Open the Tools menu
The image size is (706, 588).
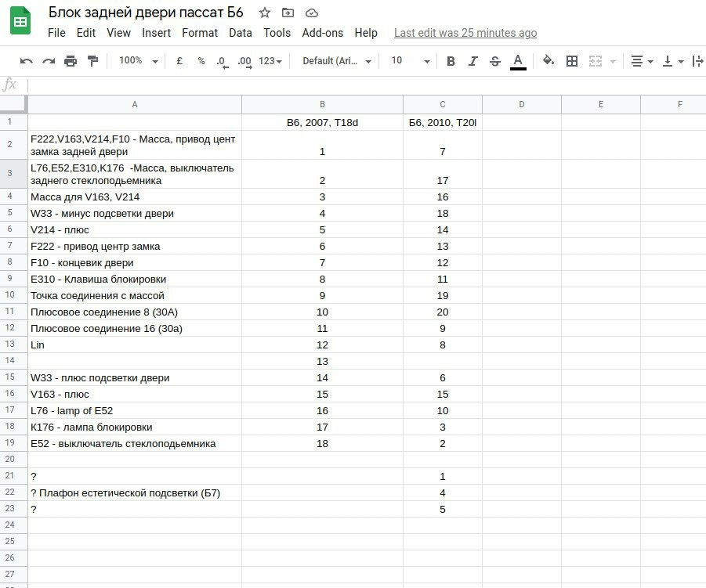click(x=277, y=33)
